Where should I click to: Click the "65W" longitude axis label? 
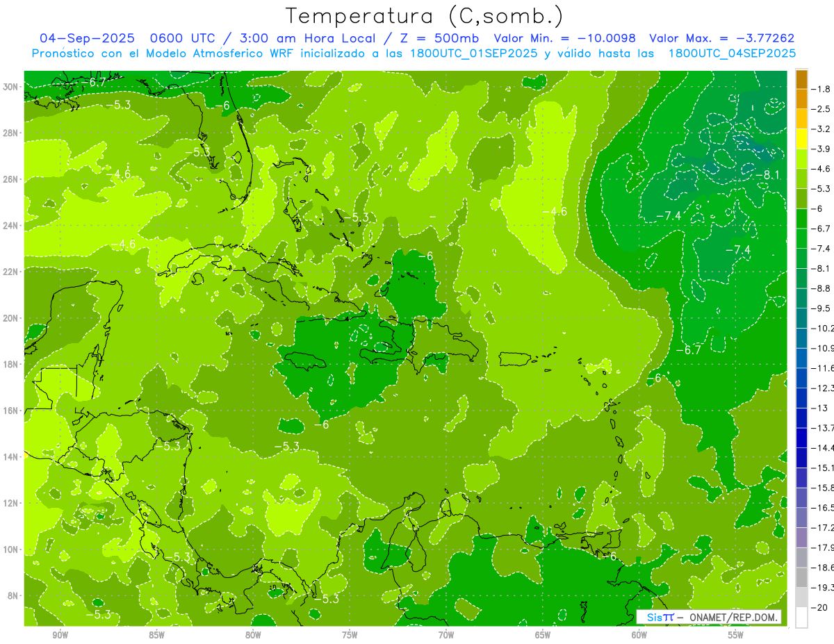click(543, 634)
